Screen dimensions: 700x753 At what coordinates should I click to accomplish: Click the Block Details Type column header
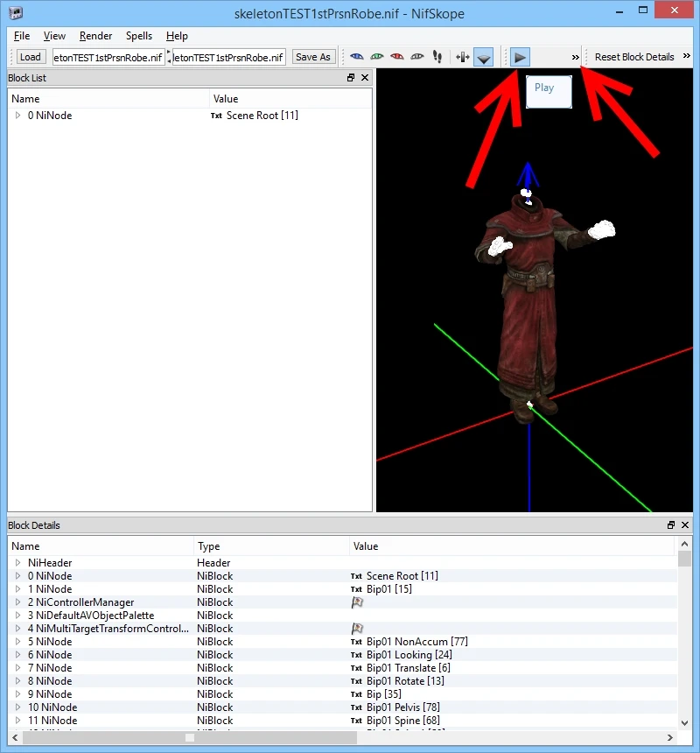click(x=271, y=546)
